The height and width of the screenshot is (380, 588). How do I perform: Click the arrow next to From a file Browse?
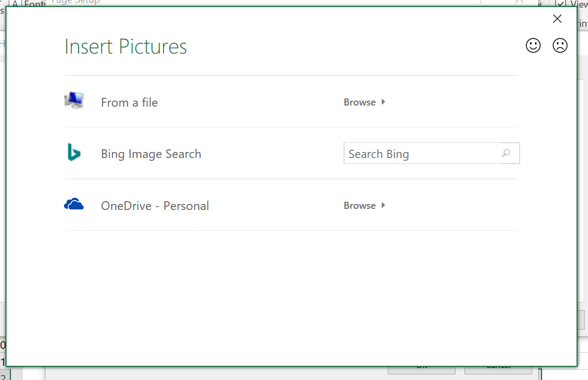tap(383, 102)
